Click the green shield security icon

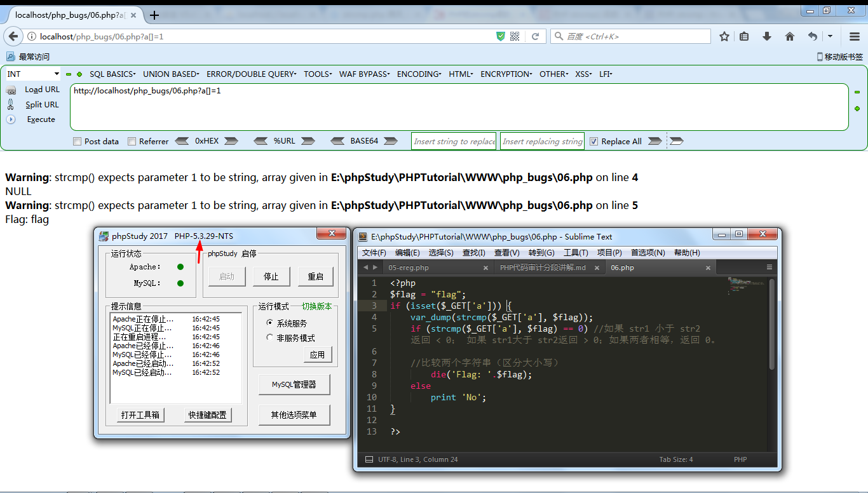click(501, 37)
